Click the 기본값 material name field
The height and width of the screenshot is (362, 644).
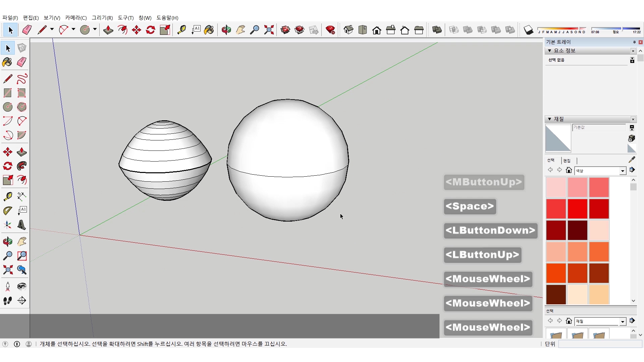pos(599,127)
